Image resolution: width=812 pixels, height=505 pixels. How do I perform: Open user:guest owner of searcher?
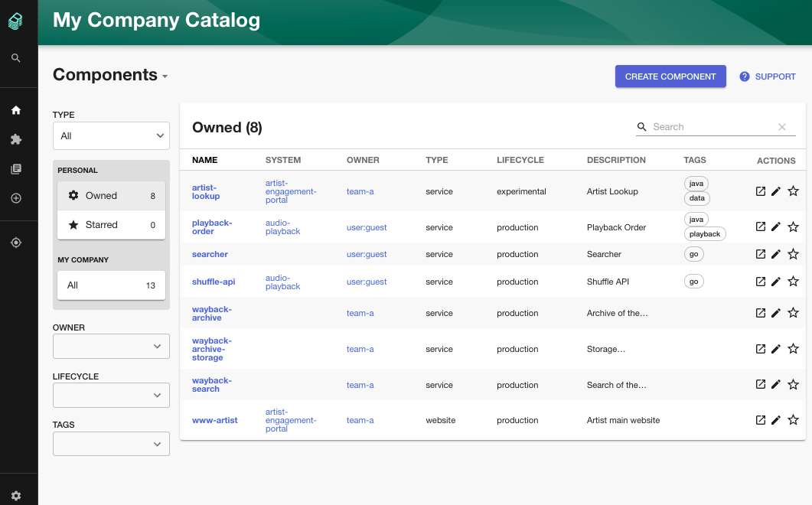[366, 254]
